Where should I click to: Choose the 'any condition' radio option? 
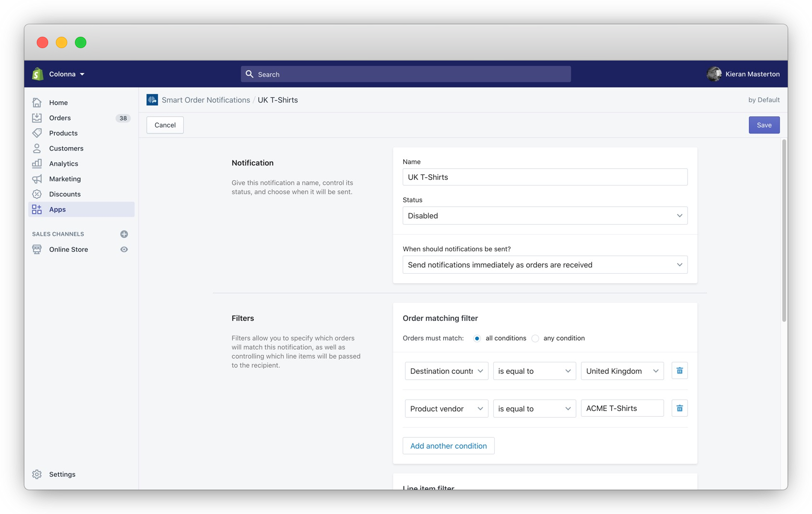coord(535,338)
